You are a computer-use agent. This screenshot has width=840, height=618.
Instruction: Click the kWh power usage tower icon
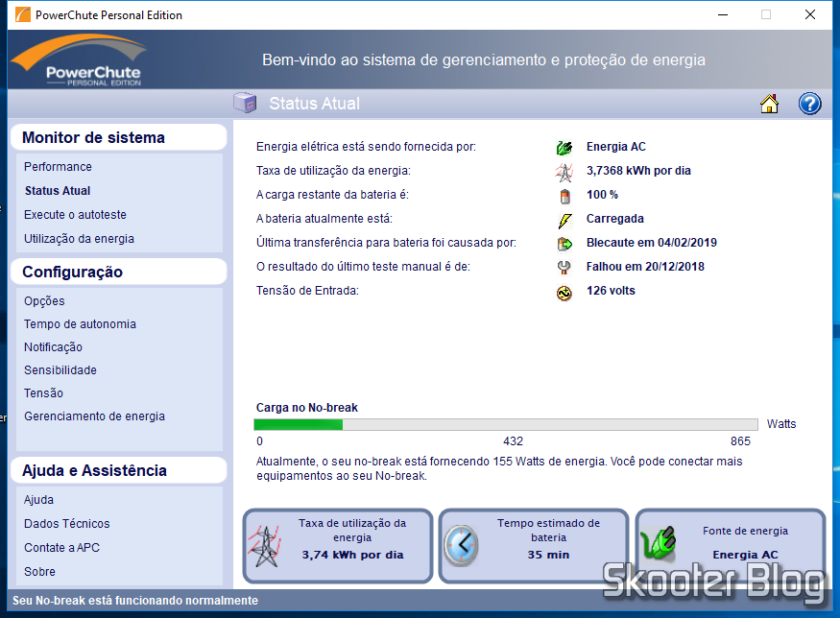565,170
